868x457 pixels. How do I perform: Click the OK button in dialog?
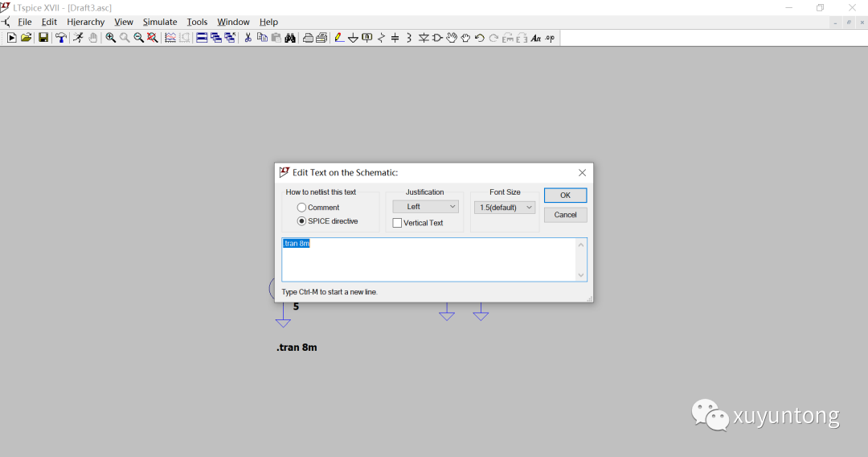click(x=565, y=195)
